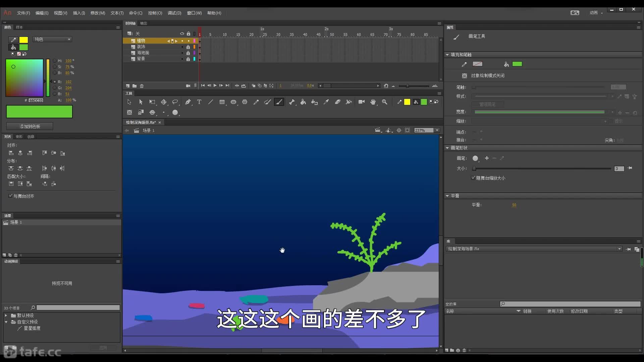Click the 添加到色板 button
The image size is (644, 362).
(x=30, y=126)
